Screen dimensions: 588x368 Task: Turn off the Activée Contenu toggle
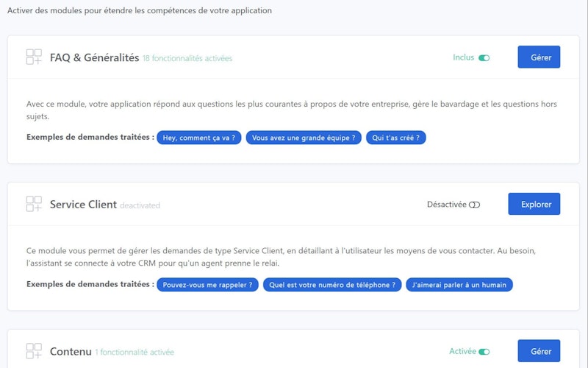tap(484, 352)
